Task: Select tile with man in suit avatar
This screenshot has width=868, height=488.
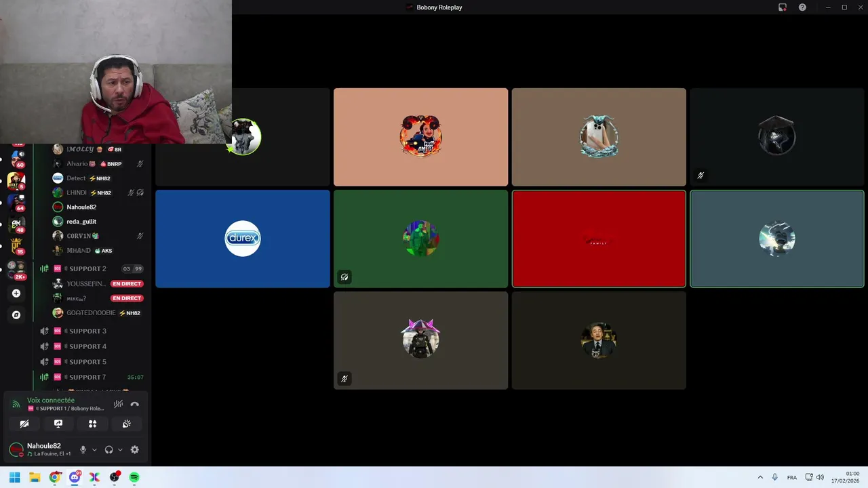Action: pos(599,340)
